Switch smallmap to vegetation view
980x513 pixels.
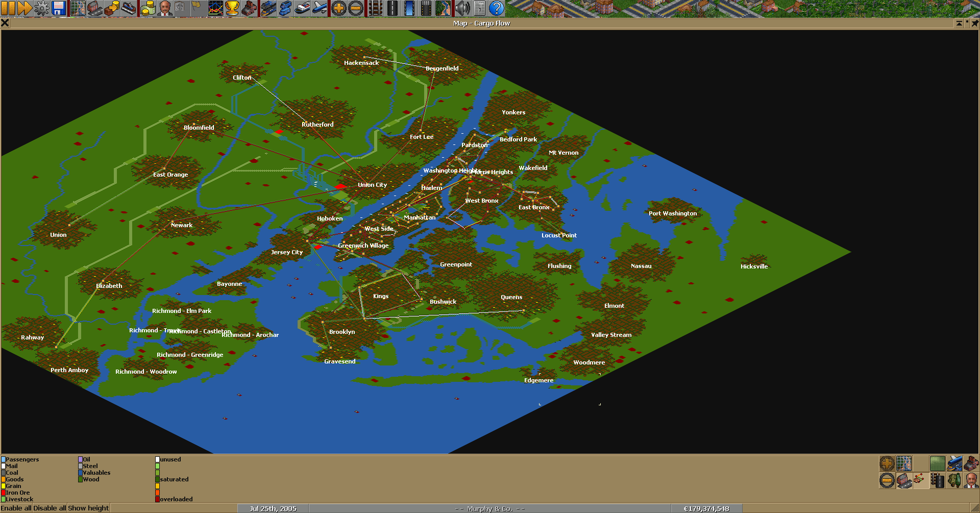[954, 480]
